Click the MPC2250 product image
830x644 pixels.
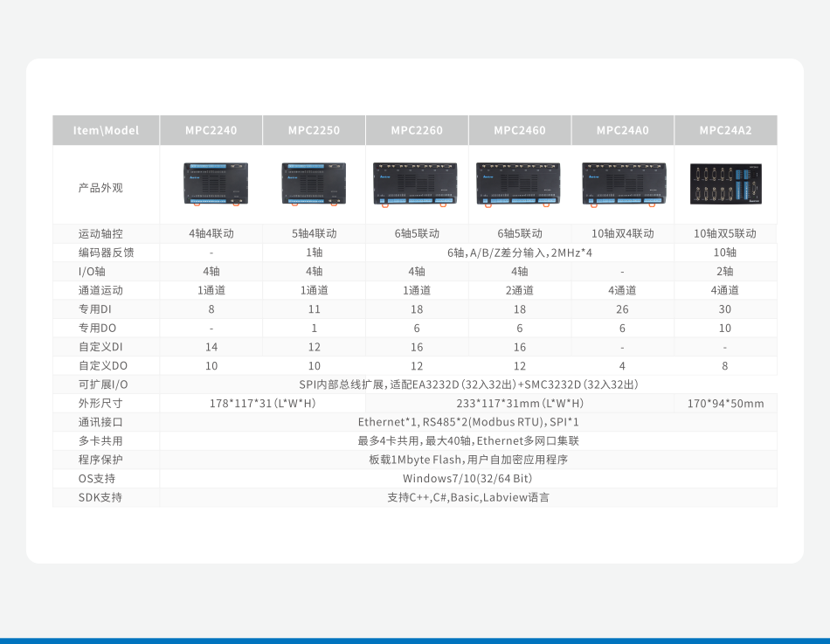click(314, 184)
